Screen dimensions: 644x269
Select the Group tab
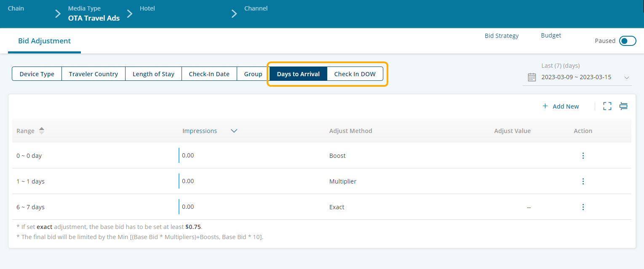coord(253,74)
